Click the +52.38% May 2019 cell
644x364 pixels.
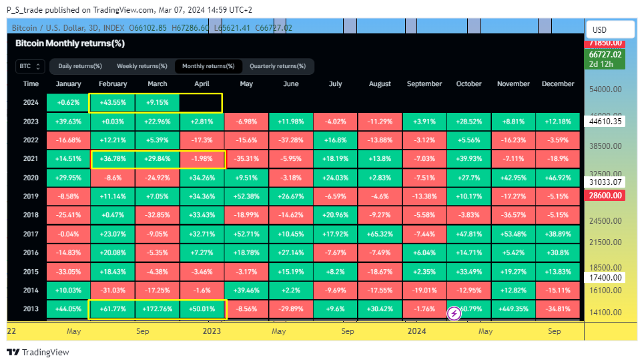click(x=246, y=196)
